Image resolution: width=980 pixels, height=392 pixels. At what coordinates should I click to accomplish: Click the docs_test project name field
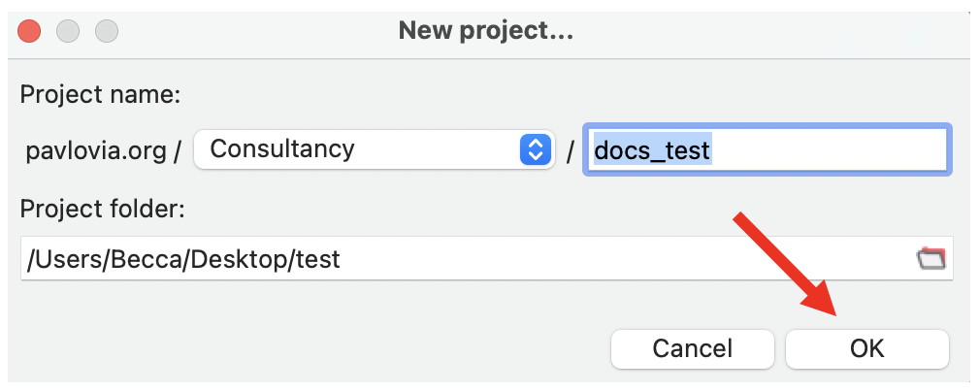(x=767, y=150)
